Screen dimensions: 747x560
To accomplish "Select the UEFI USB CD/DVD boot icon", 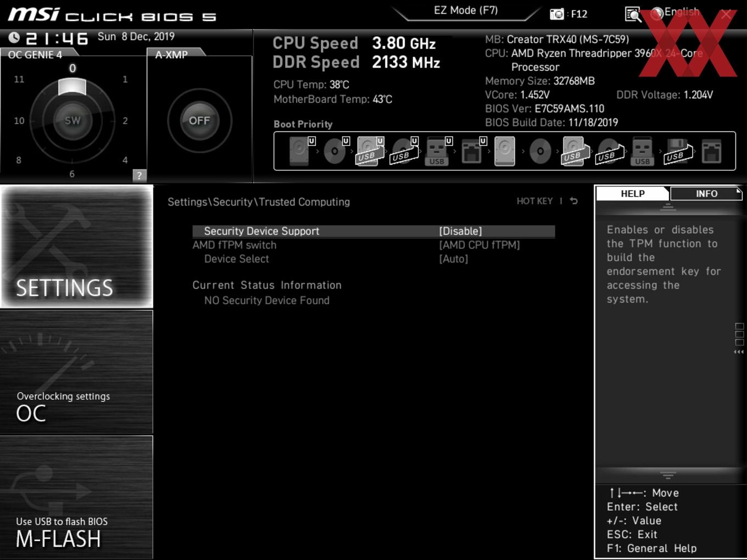I will [404, 150].
